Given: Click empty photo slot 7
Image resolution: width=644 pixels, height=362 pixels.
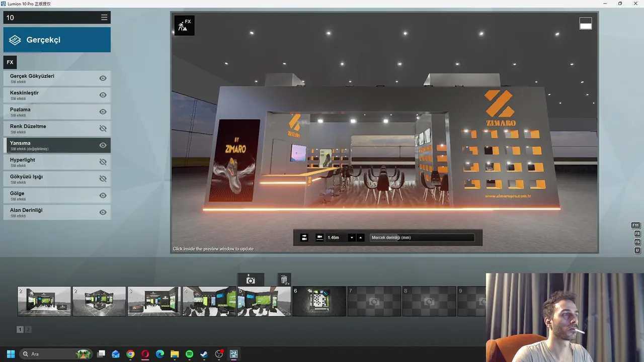Looking at the screenshot, I should click(374, 301).
